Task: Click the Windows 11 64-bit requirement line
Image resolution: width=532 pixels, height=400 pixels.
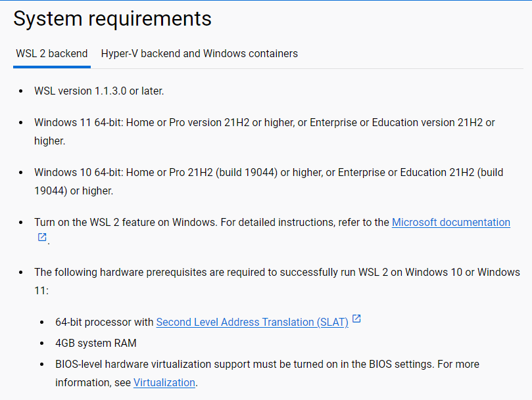Action: click(x=263, y=123)
